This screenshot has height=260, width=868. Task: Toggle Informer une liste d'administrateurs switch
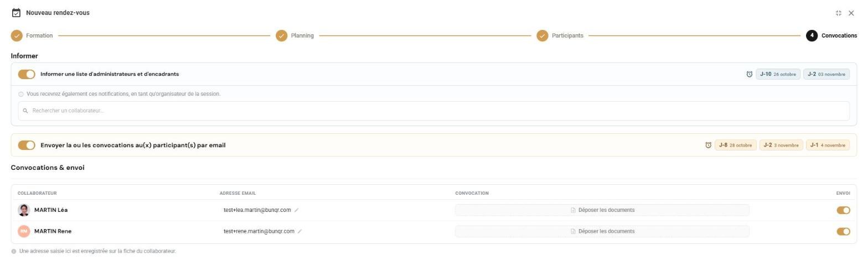27,74
